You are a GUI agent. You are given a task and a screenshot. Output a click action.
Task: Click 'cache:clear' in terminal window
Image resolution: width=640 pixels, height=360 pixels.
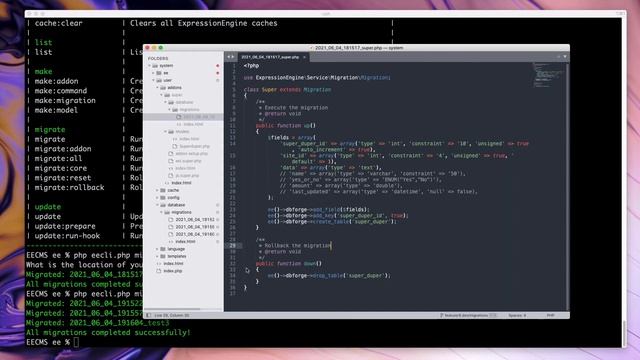click(x=58, y=23)
